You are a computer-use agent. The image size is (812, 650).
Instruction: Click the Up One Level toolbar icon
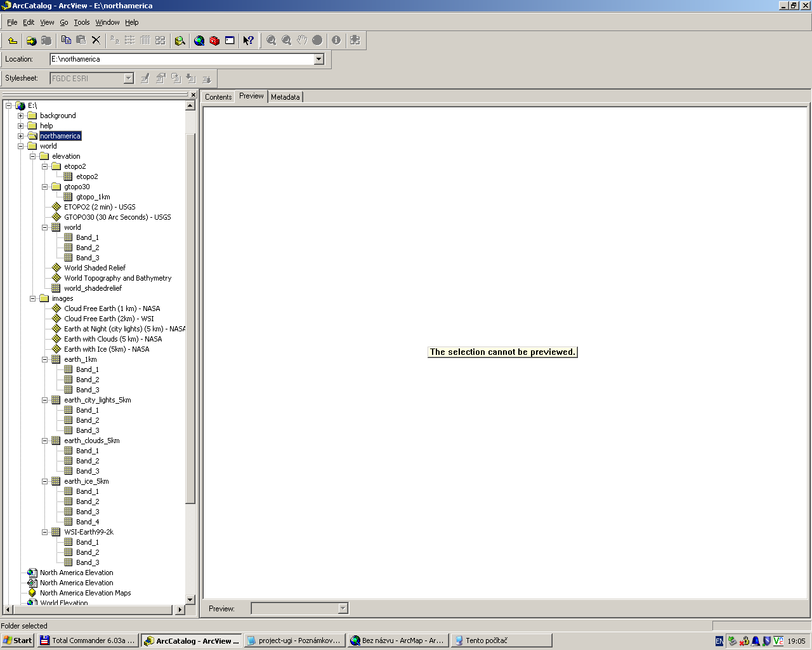pyautogui.click(x=13, y=41)
